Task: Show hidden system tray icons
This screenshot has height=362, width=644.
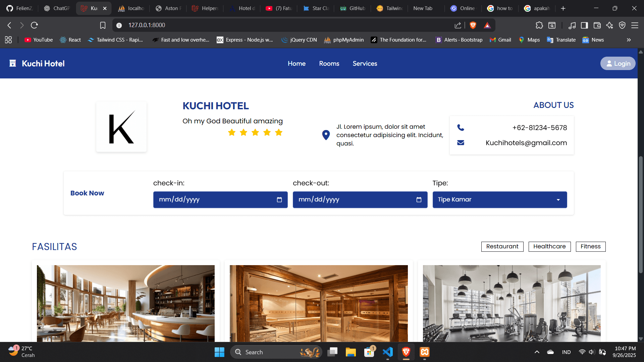Action: [x=537, y=352]
